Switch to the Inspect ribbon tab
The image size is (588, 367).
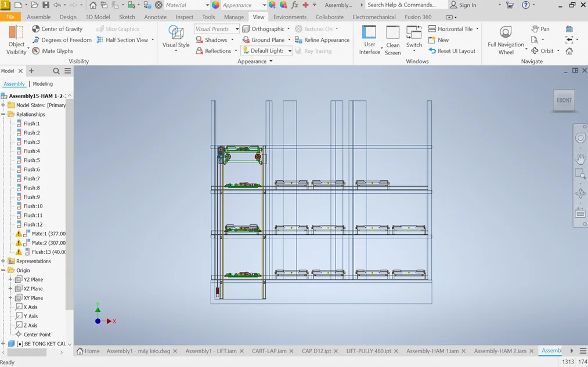click(185, 17)
